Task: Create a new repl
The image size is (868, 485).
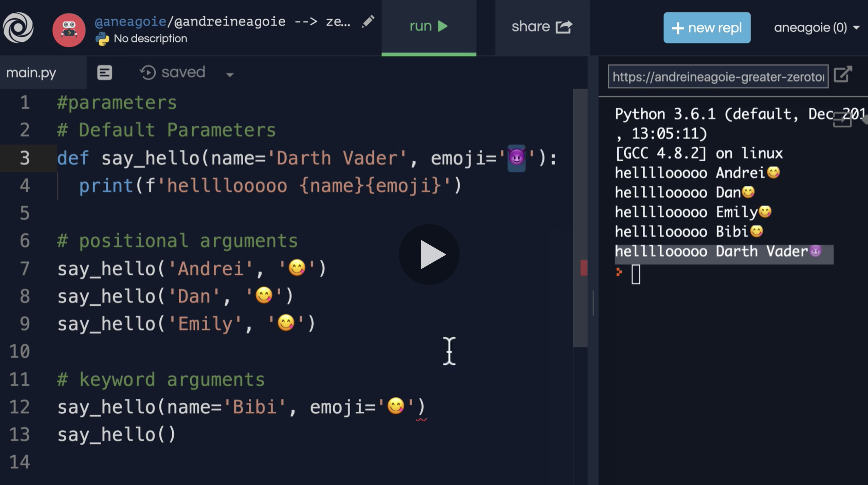Action: click(x=707, y=28)
